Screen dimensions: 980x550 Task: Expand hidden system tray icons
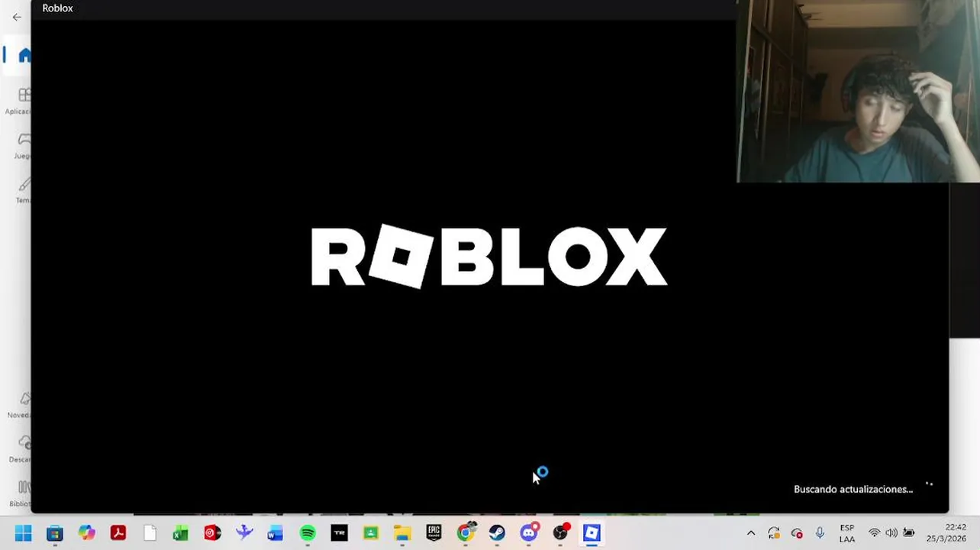[751, 533]
